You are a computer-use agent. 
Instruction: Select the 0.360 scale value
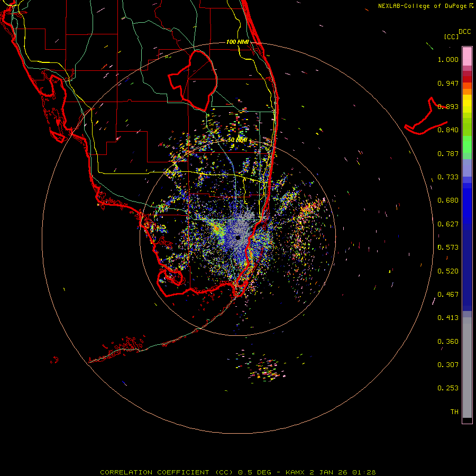(448, 342)
